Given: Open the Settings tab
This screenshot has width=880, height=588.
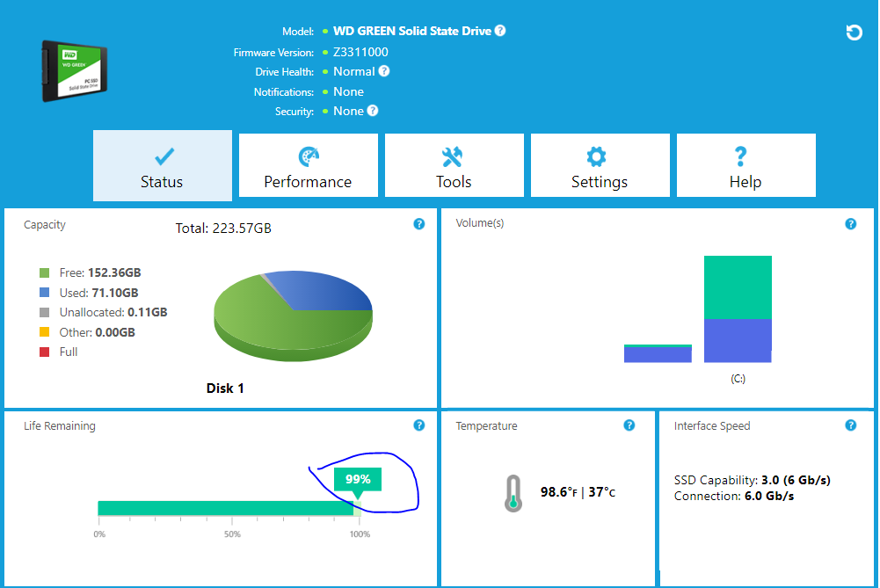Looking at the screenshot, I should [x=600, y=165].
